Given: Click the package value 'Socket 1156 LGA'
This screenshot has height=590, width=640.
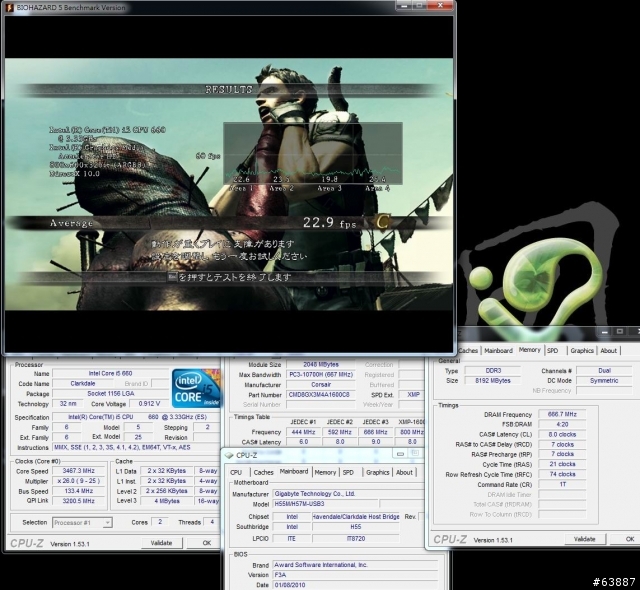Looking at the screenshot, I should coord(111,394).
